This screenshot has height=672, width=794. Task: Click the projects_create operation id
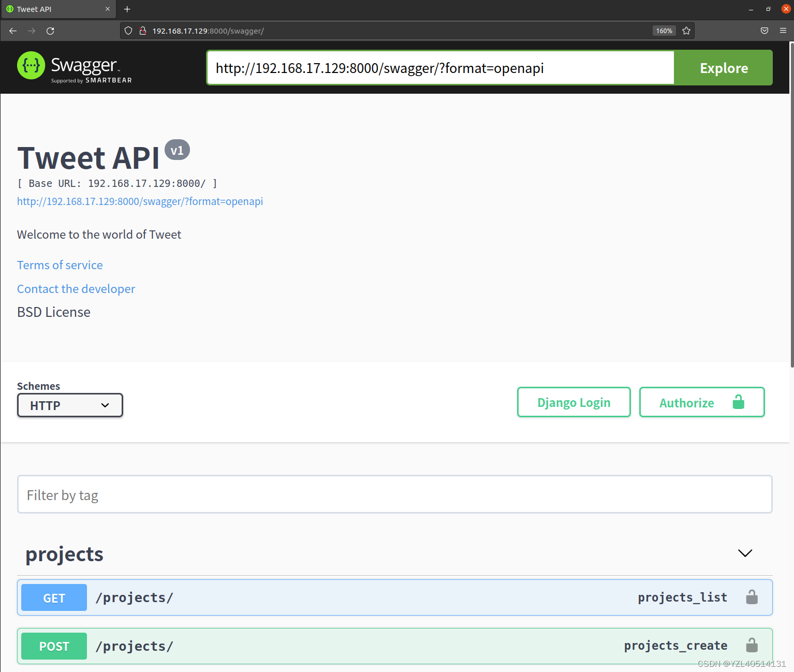click(675, 646)
